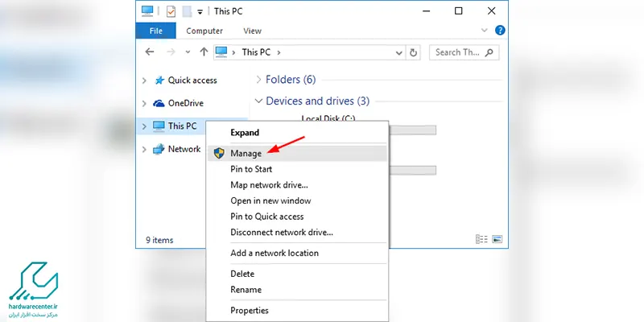
Task: Click This PC in the address bar
Action: (x=256, y=52)
